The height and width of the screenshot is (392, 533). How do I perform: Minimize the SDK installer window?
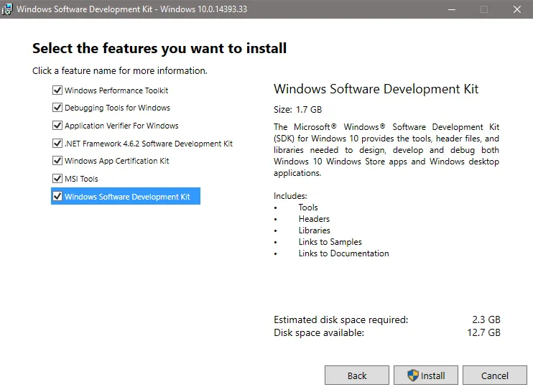(451, 9)
